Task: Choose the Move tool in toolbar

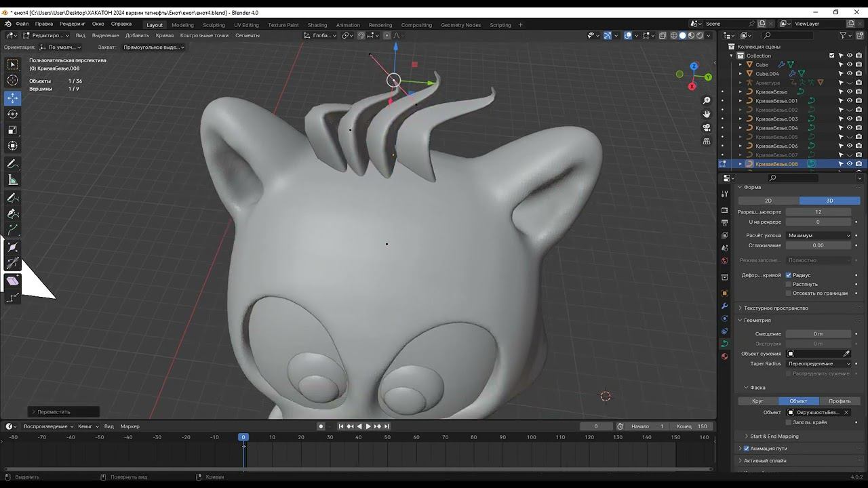Action: 12,98
